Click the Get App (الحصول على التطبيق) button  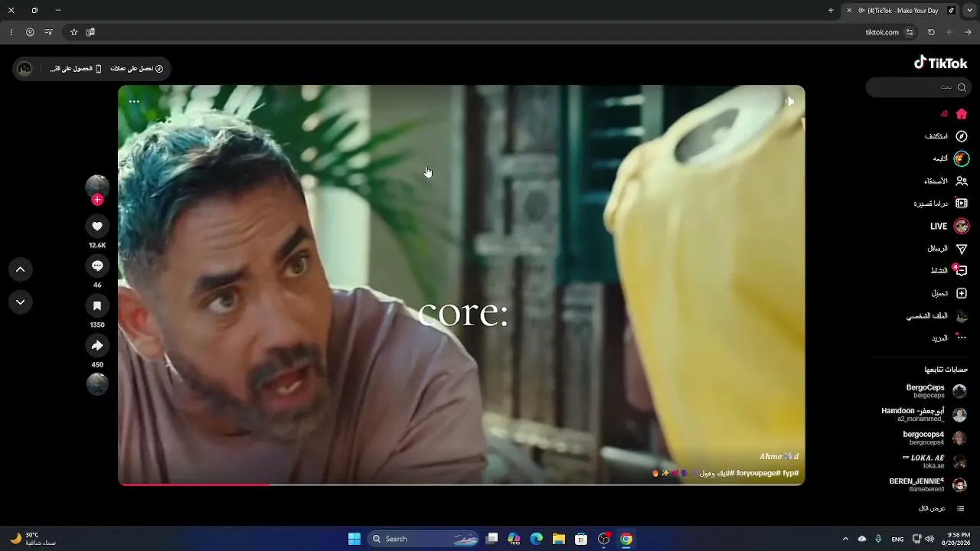pos(76,69)
